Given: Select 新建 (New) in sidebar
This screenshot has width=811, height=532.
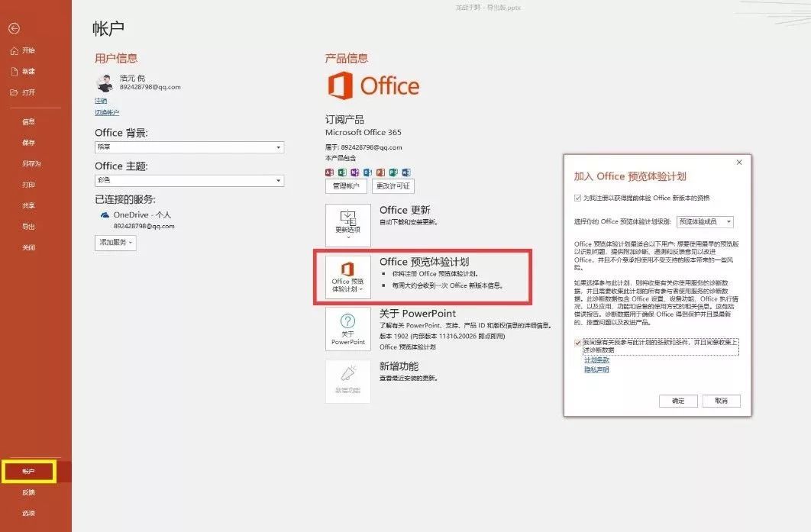Looking at the screenshot, I should click(23, 71).
